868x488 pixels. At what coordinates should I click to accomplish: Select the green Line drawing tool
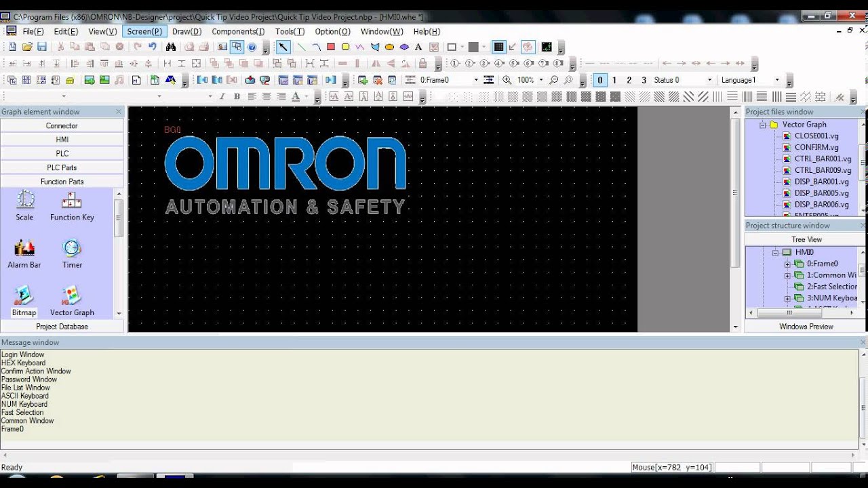click(302, 47)
